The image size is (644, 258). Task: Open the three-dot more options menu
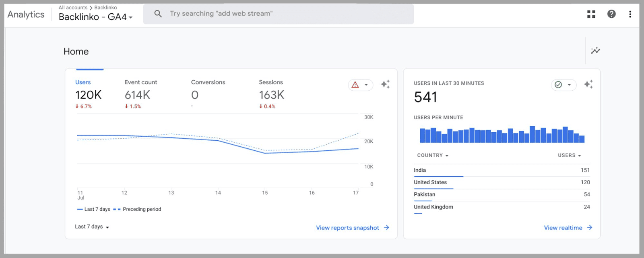point(630,14)
